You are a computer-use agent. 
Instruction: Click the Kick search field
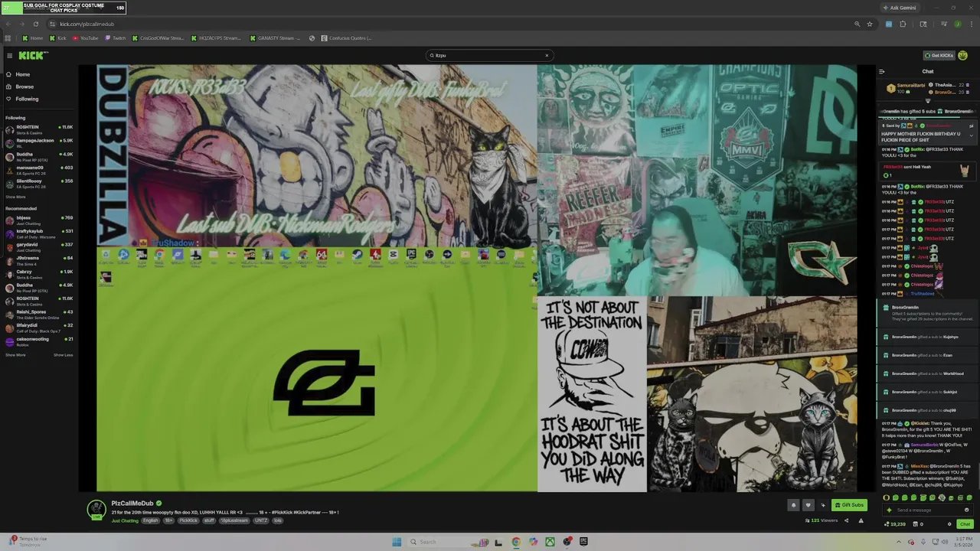(488, 55)
